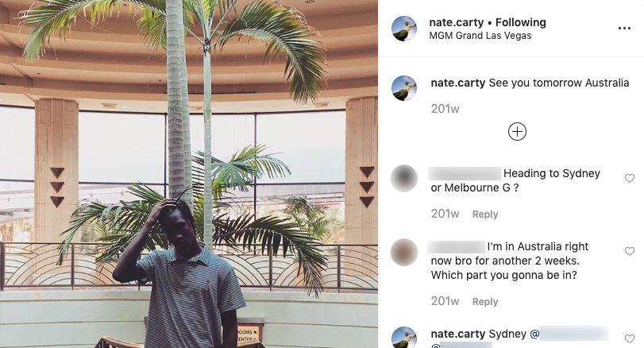This screenshot has width=644, height=348.
Task: Click the plus icon to load more comments
Action: click(x=517, y=132)
